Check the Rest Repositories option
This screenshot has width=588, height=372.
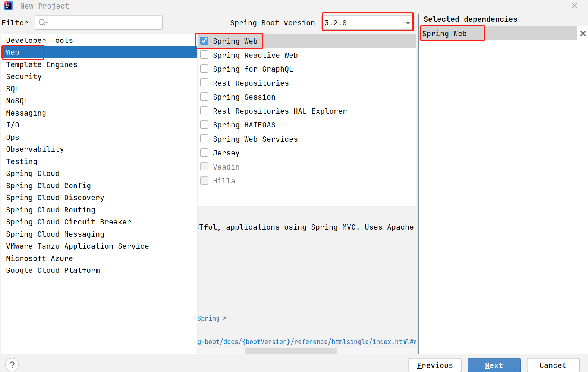pyautogui.click(x=204, y=83)
